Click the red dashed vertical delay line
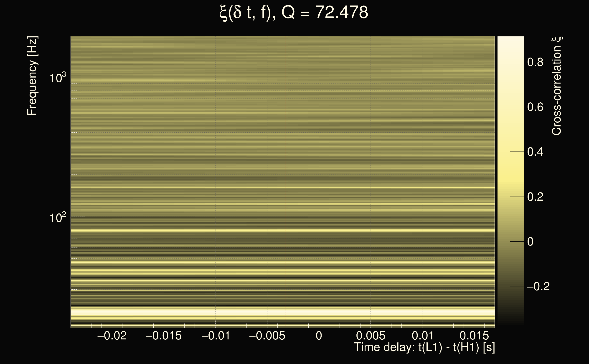 point(285,169)
